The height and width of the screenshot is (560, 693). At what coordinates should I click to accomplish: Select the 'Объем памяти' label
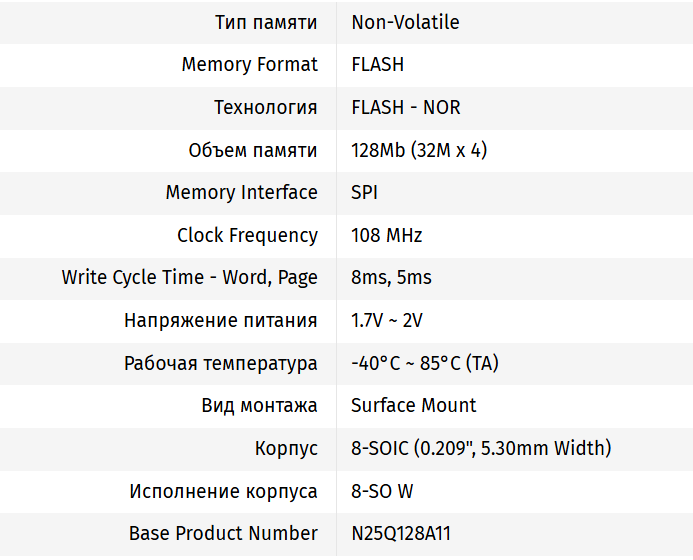coord(253,150)
